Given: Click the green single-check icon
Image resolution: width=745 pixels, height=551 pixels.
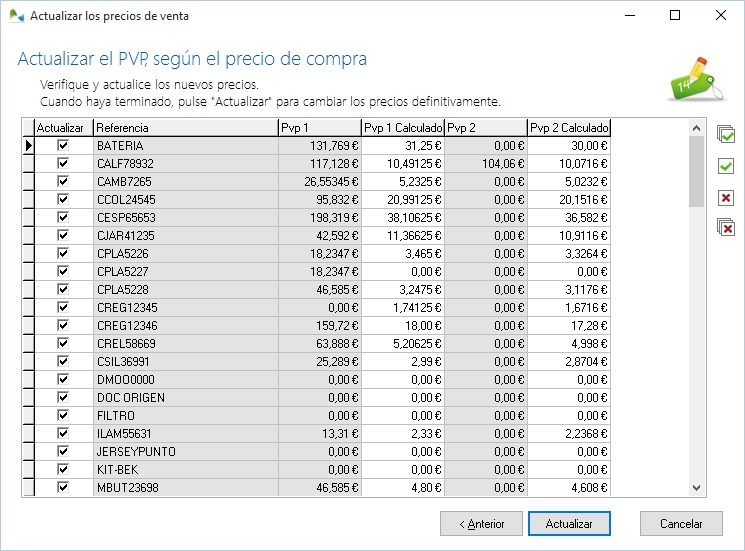Looking at the screenshot, I should (726, 166).
